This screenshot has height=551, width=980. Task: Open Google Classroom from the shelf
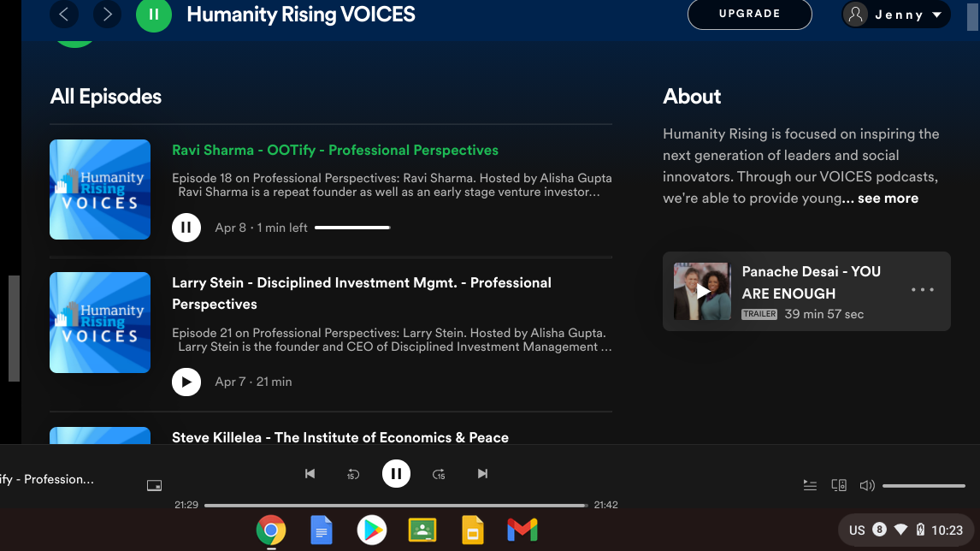coord(422,530)
